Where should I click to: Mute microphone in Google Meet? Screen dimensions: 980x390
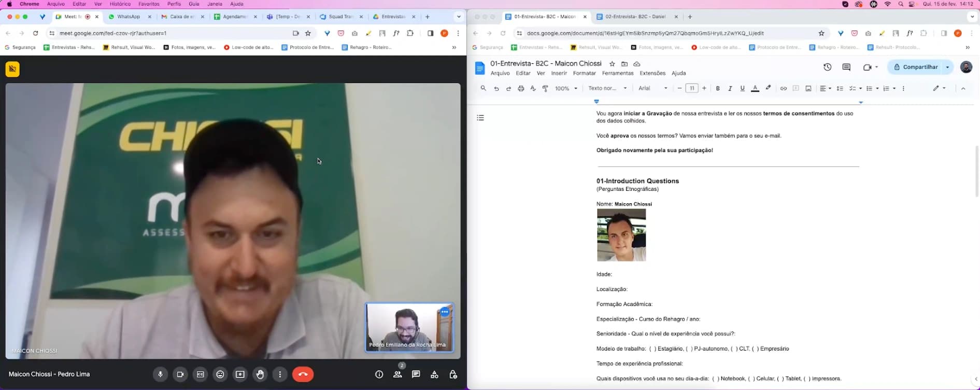[x=160, y=374]
